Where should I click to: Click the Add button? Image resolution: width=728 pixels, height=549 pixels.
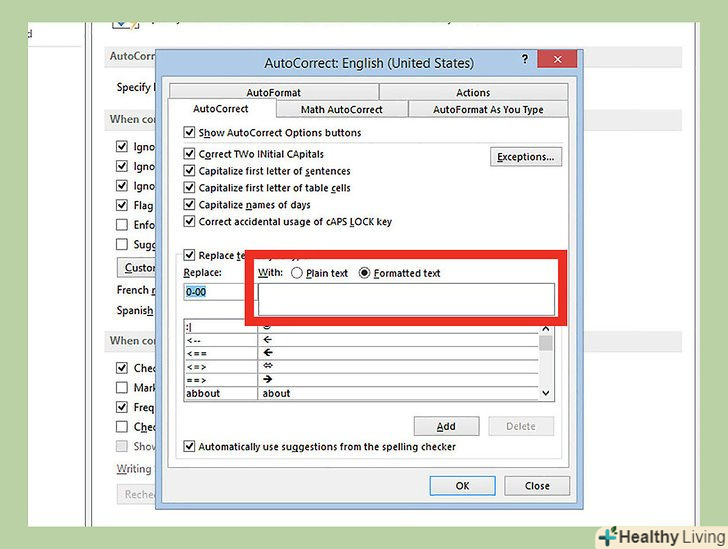pos(446,426)
